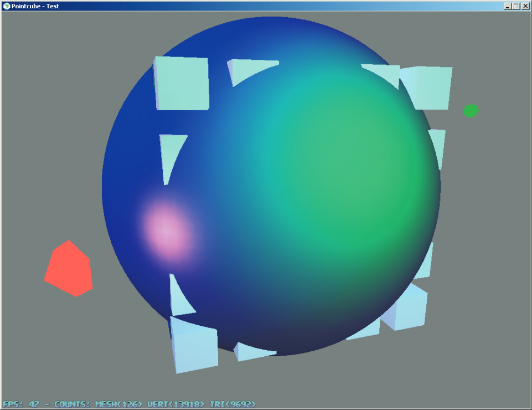The width and height of the screenshot is (532, 410).
Task: Click the VERT<13918> count text
Action: pyautogui.click(x=175, y=404)
